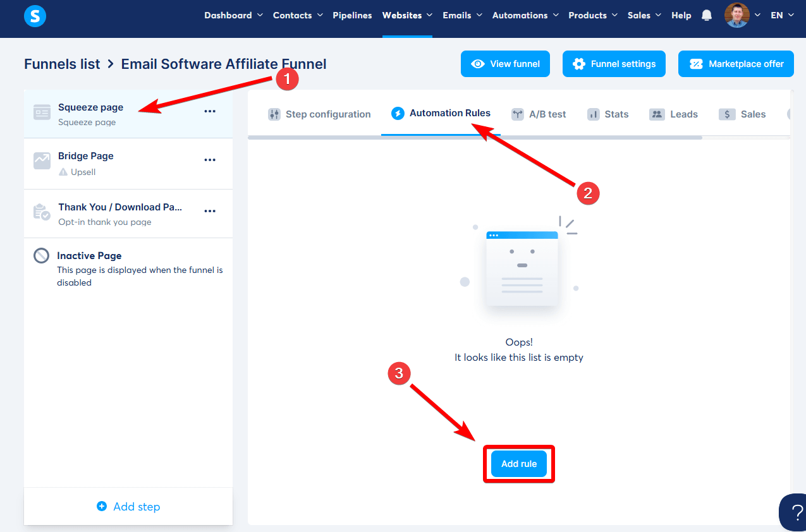Open the notifications bell
Screen dimensions: 806x532
click(707, 15)
